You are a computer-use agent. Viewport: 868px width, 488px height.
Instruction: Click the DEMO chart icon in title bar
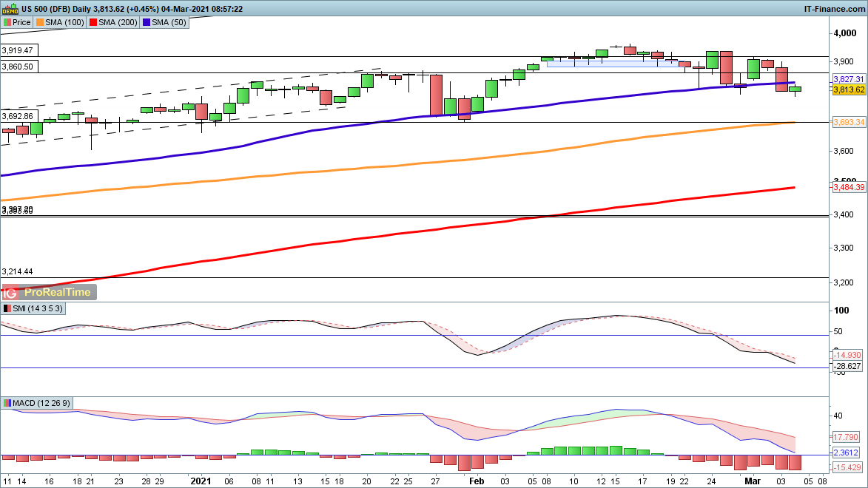(x=10, y=9)
